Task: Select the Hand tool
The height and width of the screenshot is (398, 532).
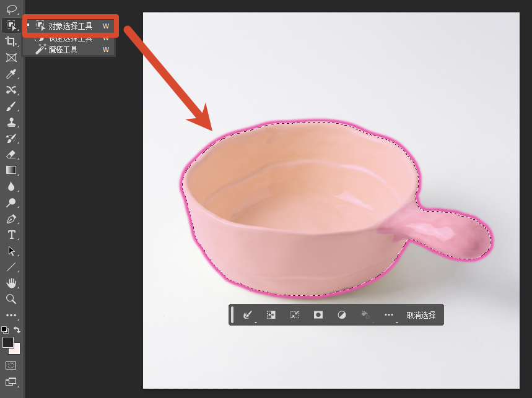Action: coord(11,283)
